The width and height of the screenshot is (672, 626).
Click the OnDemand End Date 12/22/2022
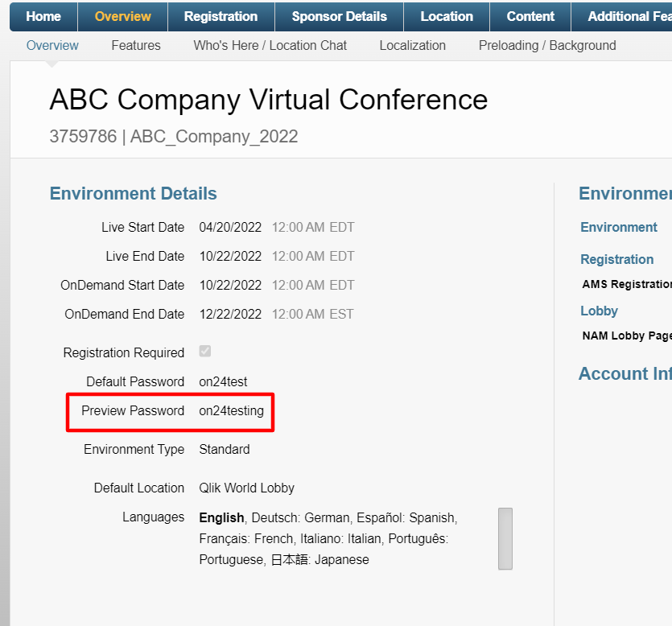pyautogui.click(x=230, y=314)
